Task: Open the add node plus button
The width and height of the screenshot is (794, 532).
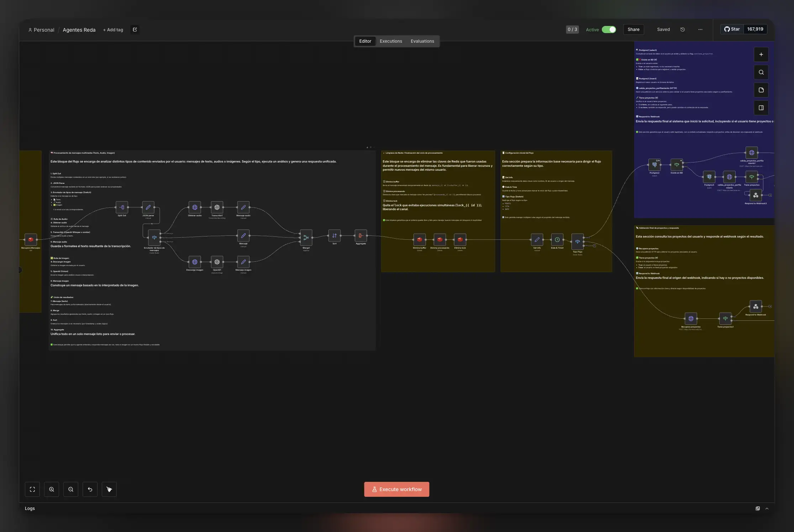Action: (761, 54)
